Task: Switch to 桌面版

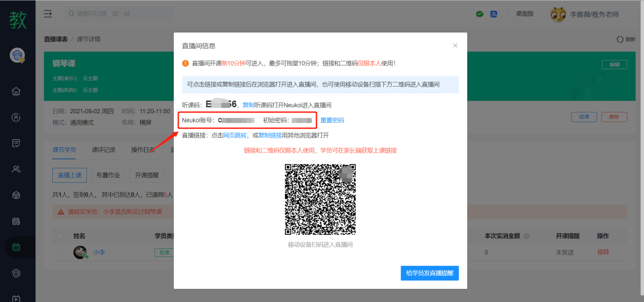Action: click(525, 14)
